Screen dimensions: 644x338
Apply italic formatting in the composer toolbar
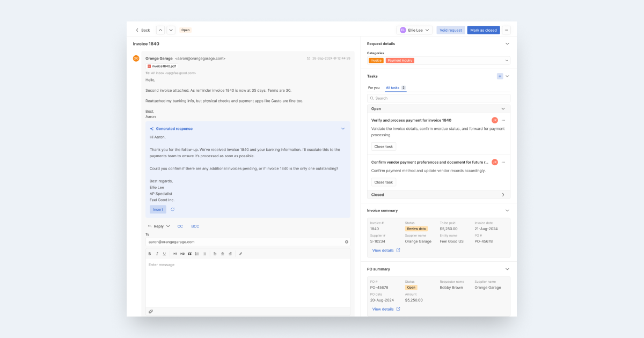(x=157, y=253)
